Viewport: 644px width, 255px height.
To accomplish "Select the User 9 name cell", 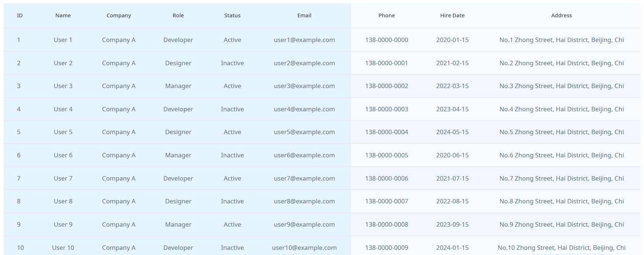I will pos(63,224).
